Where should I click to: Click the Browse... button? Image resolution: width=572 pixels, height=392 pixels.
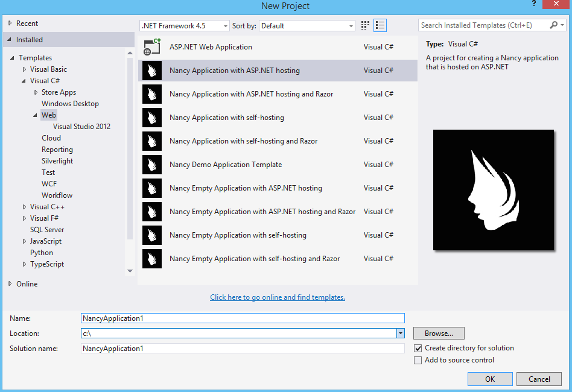click(x=439, y=334)
